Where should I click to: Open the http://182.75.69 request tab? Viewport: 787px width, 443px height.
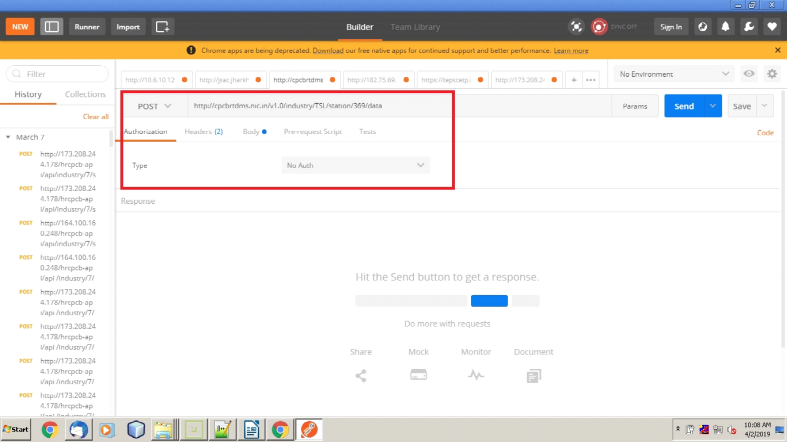(377, 80)
